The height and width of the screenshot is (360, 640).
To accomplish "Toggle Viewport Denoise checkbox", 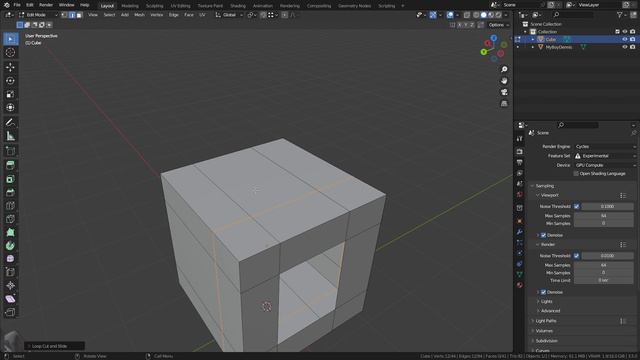I will pos(543,235).
